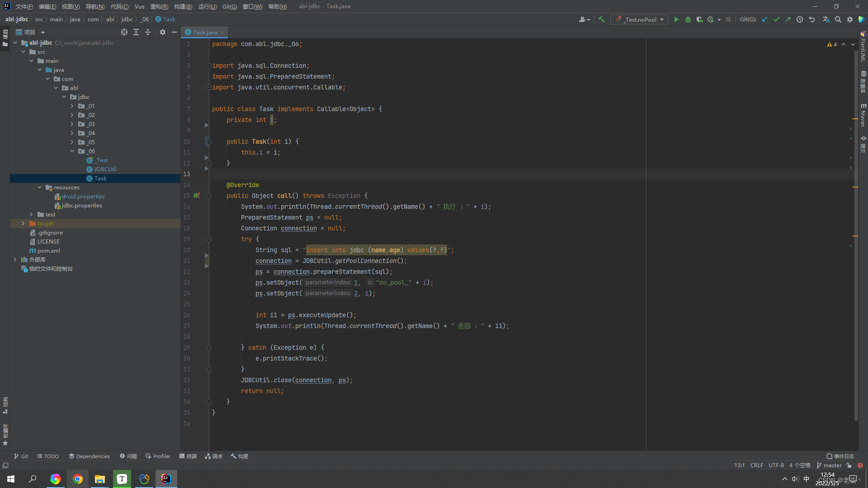Go to next highlighted problem arrow

point(853,44)
